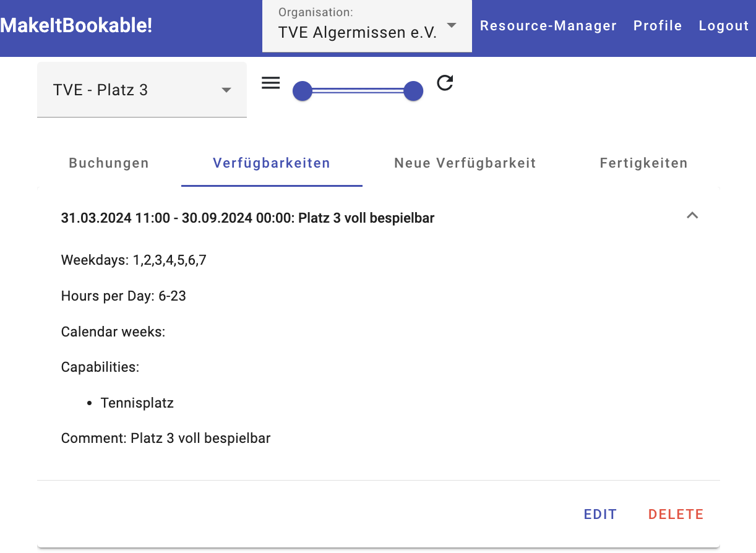Viewport: 756px width, 553px height.
Task: Go to the Fertigkeiten tab
Action: point(643,163)
